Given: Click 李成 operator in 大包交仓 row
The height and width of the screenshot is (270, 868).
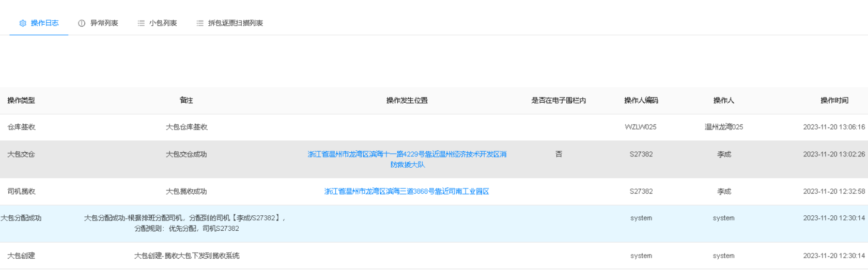Looking at the screenshot, I should [x=724, y=154].
